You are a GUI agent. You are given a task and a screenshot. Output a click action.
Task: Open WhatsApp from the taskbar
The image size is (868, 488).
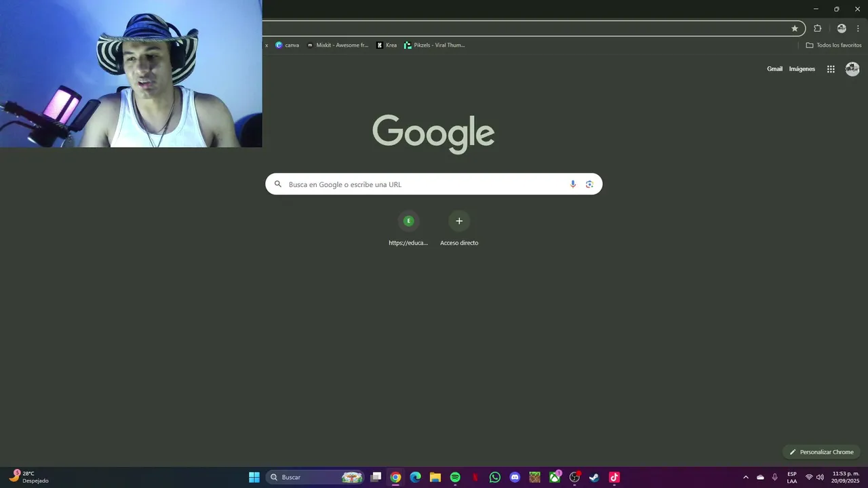495,477
